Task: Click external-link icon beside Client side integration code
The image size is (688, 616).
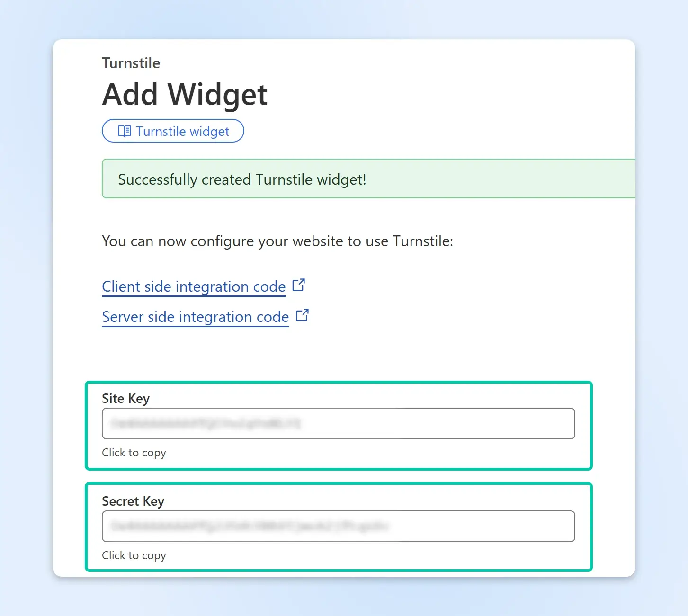Action: [298, 285]
